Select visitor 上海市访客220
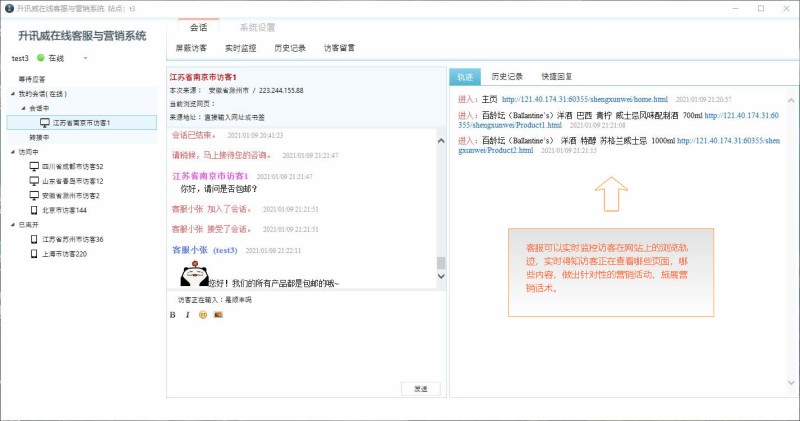Screen dimensions: 800x421 [x=64, y=254]
